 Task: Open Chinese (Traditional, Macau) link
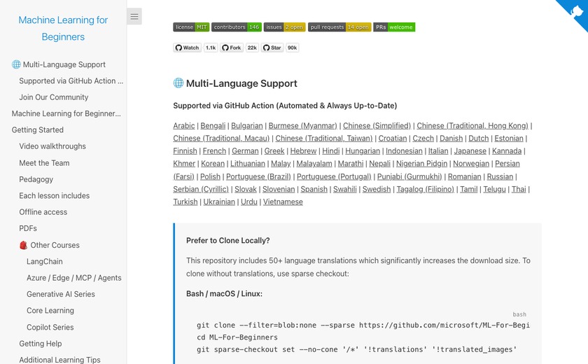[x=221, y=139]
